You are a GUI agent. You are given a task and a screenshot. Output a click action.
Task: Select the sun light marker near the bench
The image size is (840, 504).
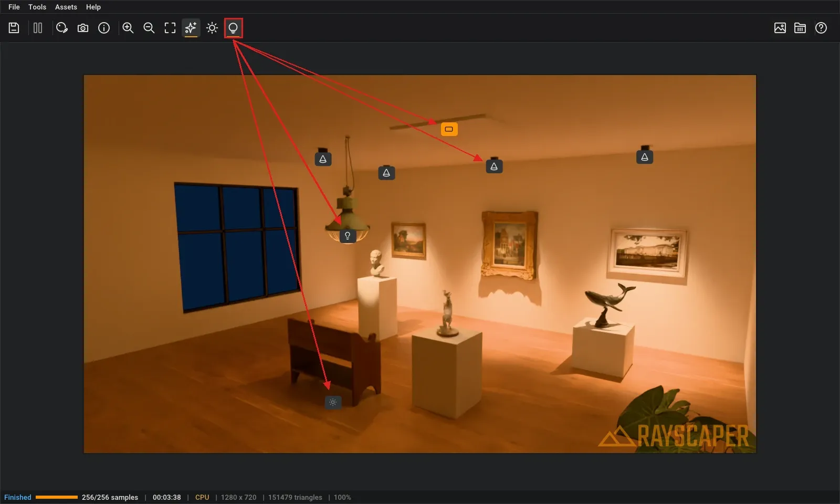333,402
